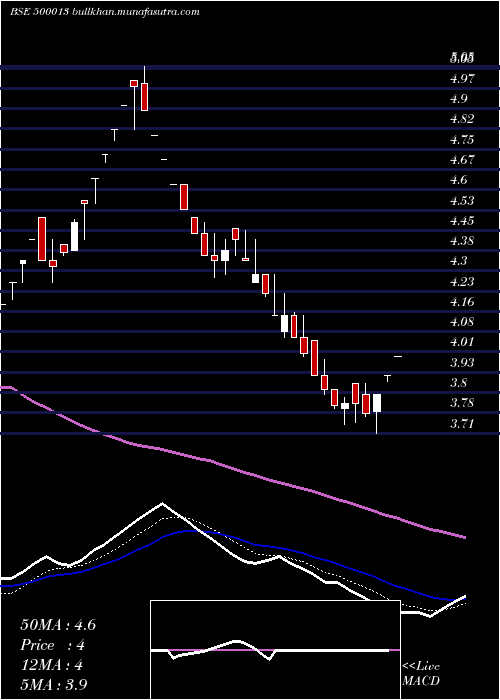Click the 4.53 price axis label
500x700 pixels.
462,200
